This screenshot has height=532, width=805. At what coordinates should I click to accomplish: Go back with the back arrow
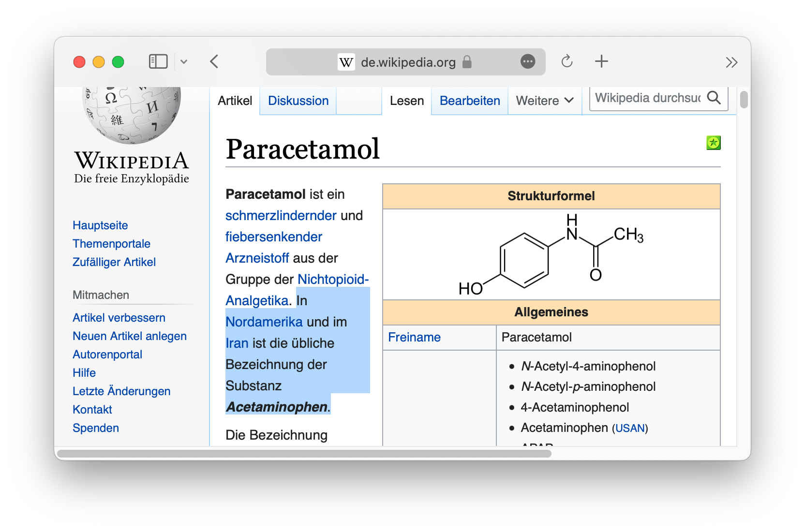(x=214, y=61)
